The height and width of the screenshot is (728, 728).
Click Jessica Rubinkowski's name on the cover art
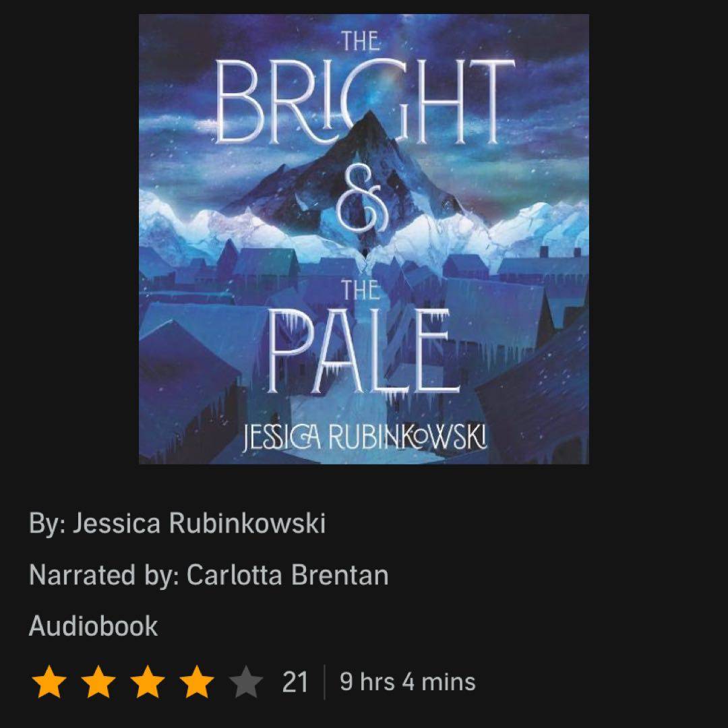tap(365, 438)
